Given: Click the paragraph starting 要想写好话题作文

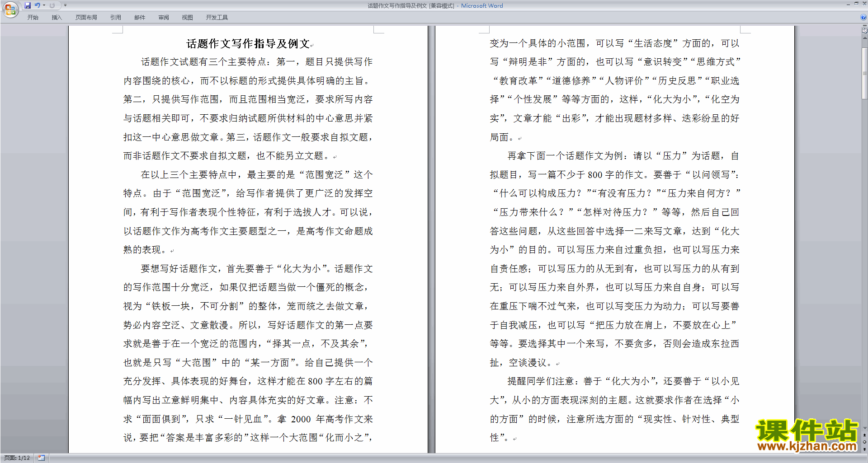Looking at the screenshot, I should pos(248,353).
